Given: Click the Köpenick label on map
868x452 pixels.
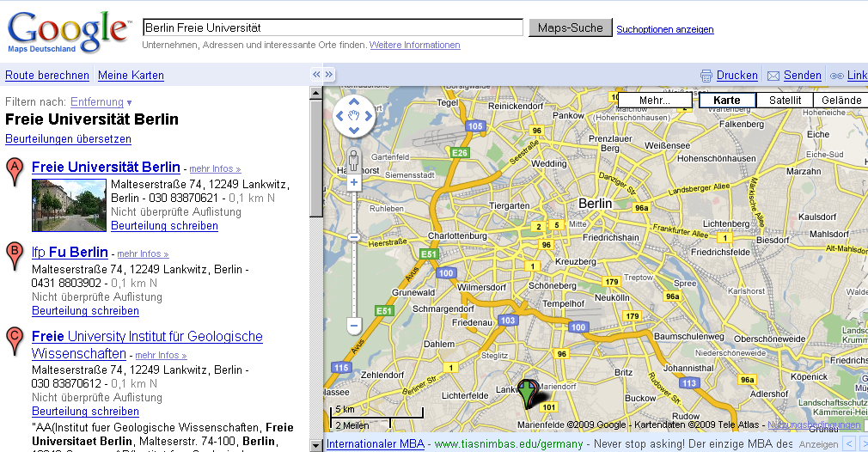Looking at the screenshot, I should point(810,376).
